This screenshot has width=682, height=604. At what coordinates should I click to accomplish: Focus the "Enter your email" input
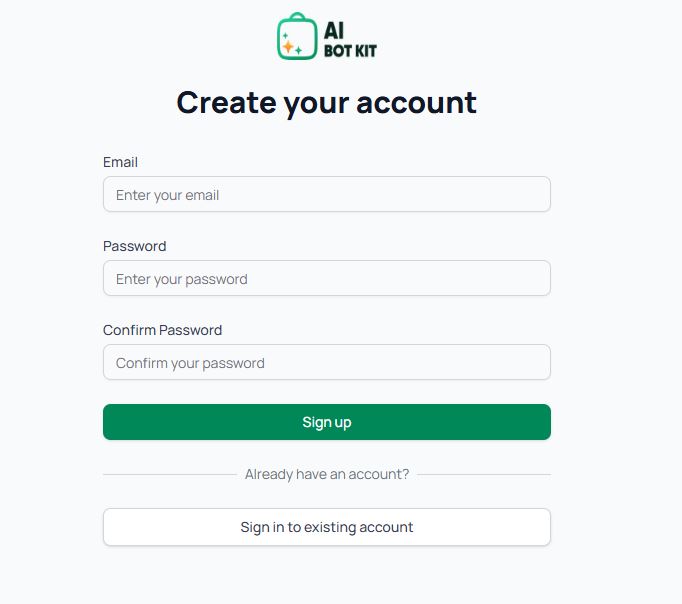327,194
